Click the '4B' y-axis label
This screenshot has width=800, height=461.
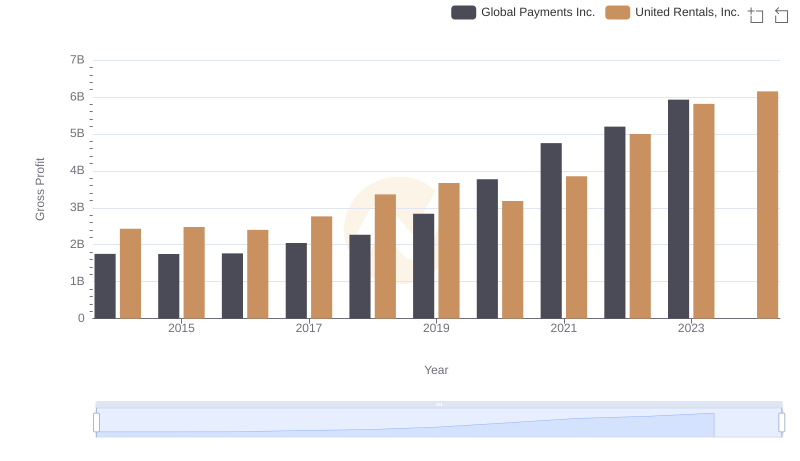(77, 170)
